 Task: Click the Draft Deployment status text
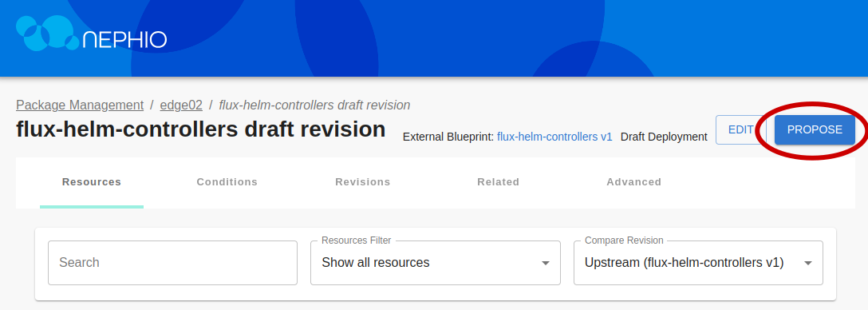(664, 137)
